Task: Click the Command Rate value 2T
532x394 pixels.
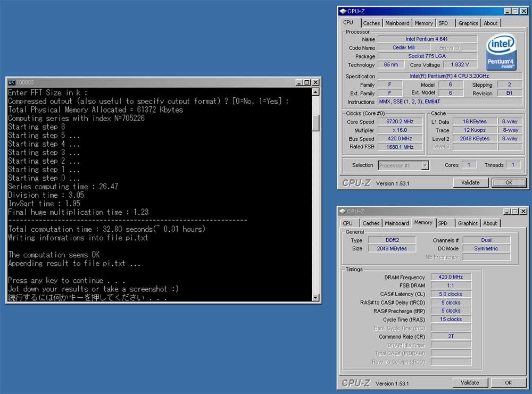Action: coord(451,336)
